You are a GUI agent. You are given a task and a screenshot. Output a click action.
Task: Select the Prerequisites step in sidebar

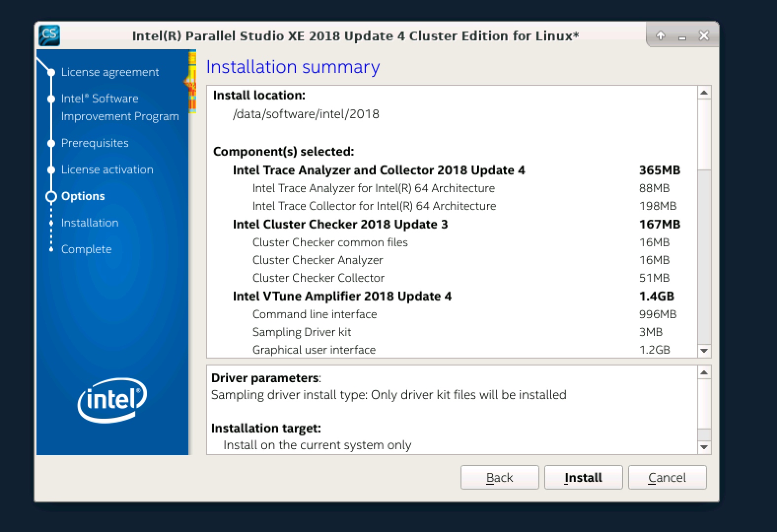[x=95, y=143]
